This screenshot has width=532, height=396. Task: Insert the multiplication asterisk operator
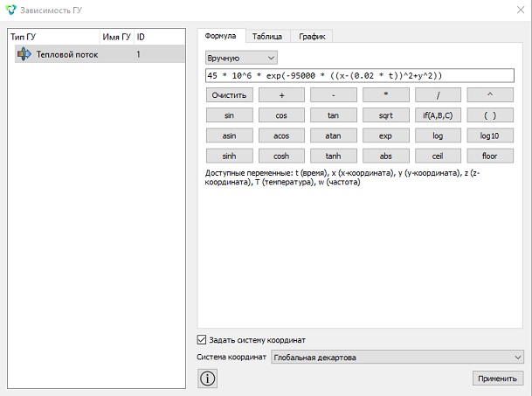[386, 95]
